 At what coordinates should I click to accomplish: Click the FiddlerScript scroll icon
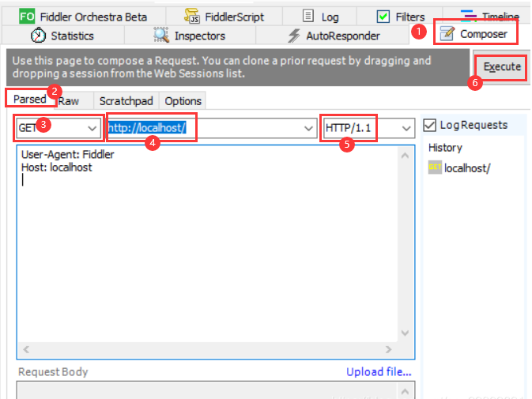click(192, 16)
